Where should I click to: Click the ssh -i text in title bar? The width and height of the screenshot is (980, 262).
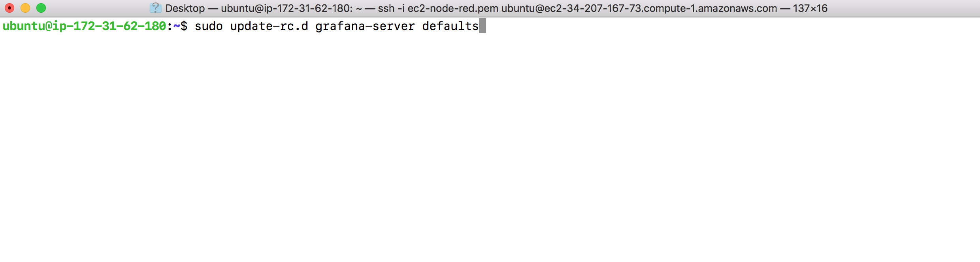tap(391, 8)
